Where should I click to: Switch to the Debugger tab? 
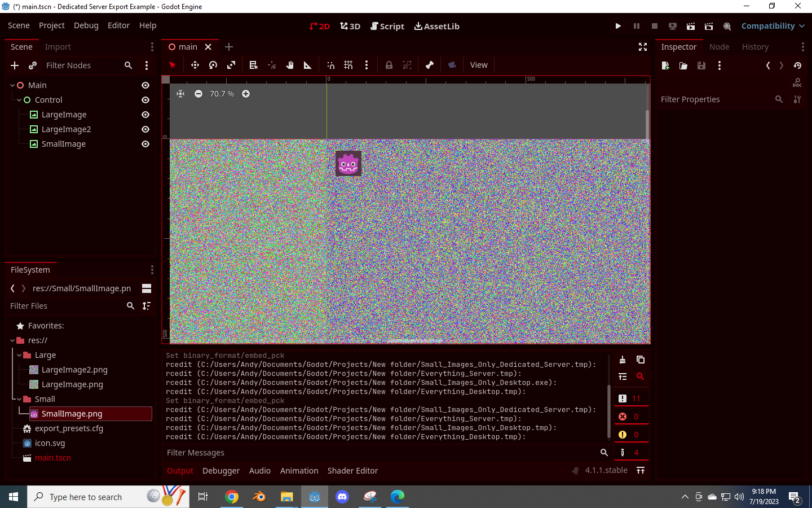220,471
